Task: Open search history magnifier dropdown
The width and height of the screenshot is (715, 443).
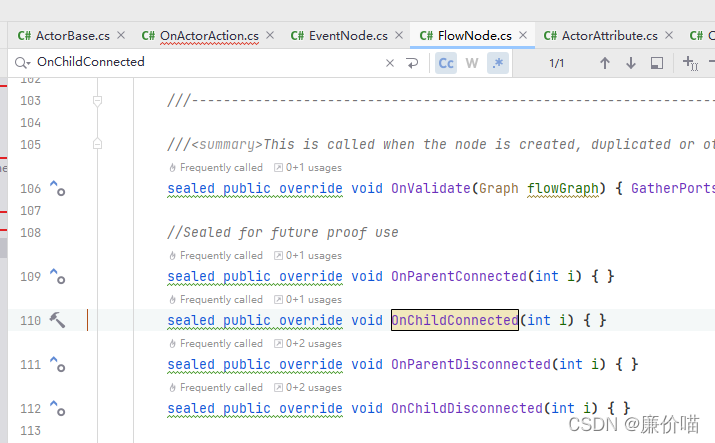Action: (22, 62)
